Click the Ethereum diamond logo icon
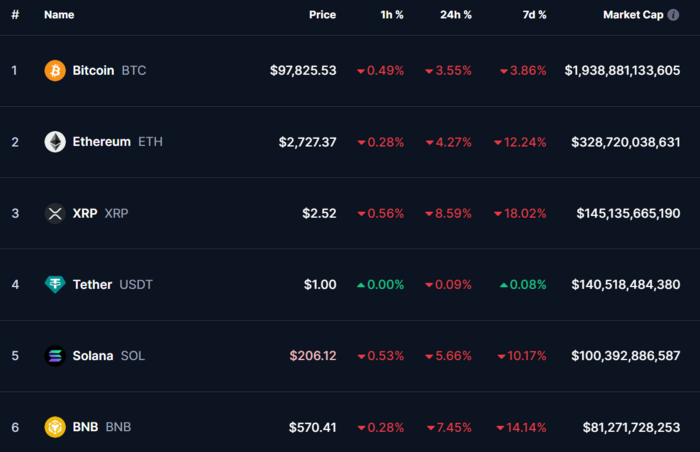 click(55, 142)
